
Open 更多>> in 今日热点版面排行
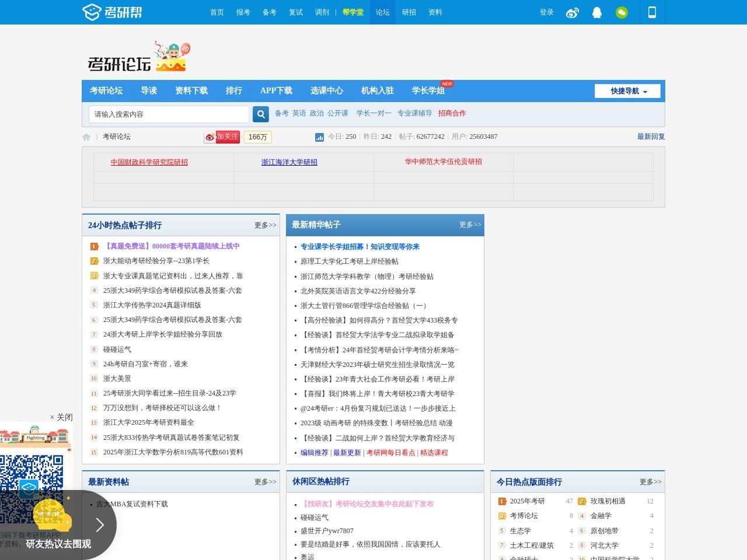(x=650, y=482)
